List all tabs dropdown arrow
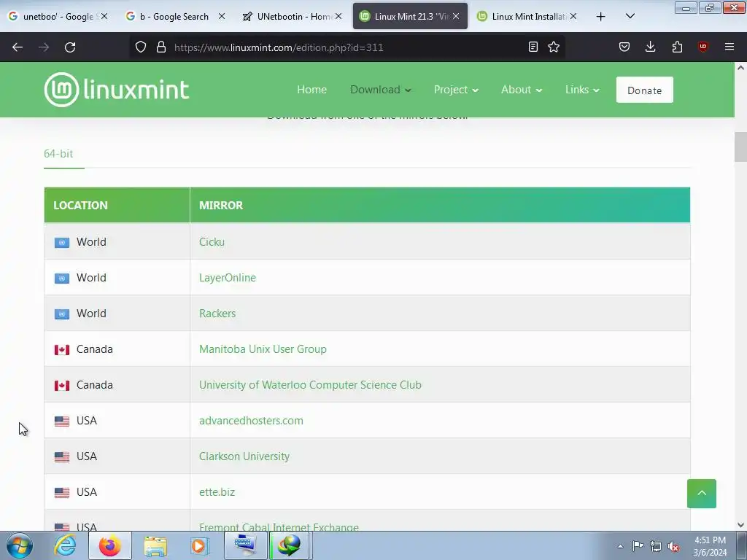This screenshot has height=560, width=747. [x=630, y=17]
